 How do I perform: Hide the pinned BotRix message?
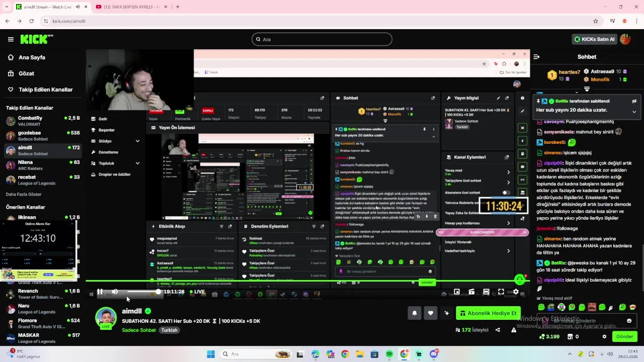point(634,101)
